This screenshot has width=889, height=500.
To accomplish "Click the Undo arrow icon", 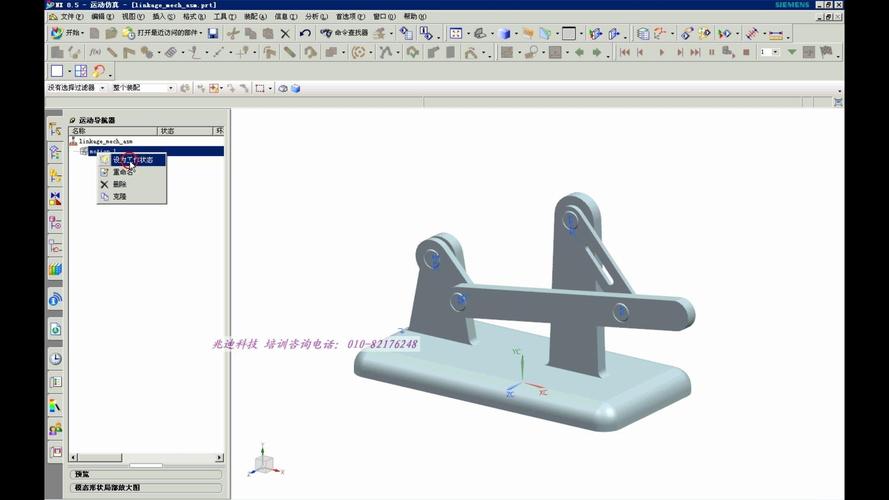I will [305, 33].
